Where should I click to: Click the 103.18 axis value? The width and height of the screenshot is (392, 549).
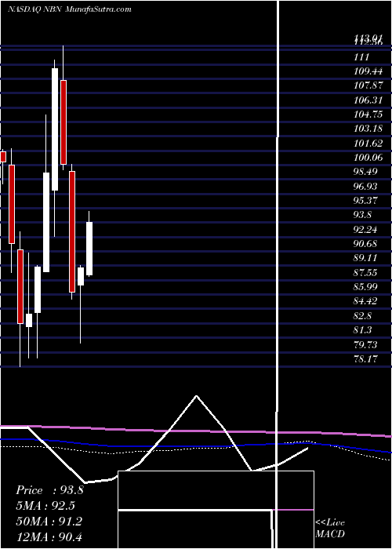point(368,129)
